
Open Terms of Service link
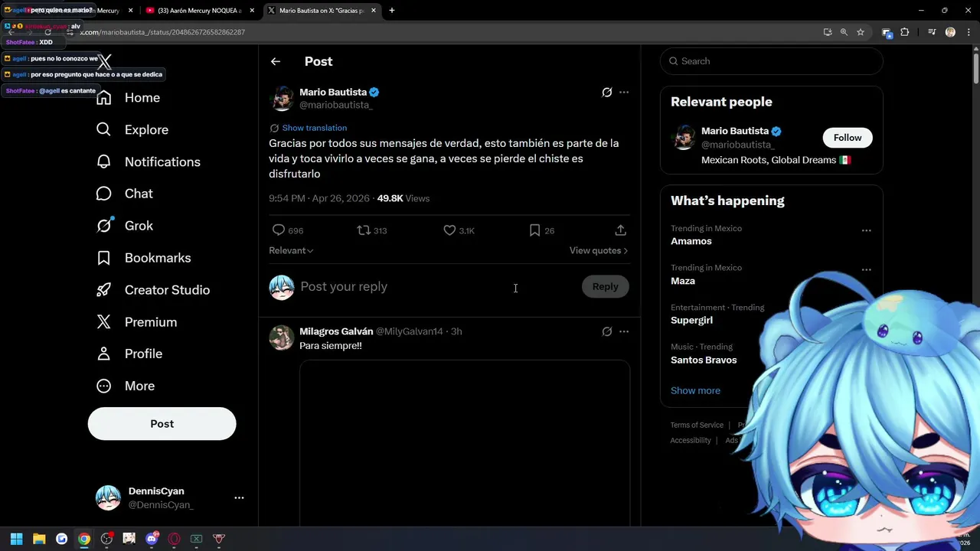[697, 425]
